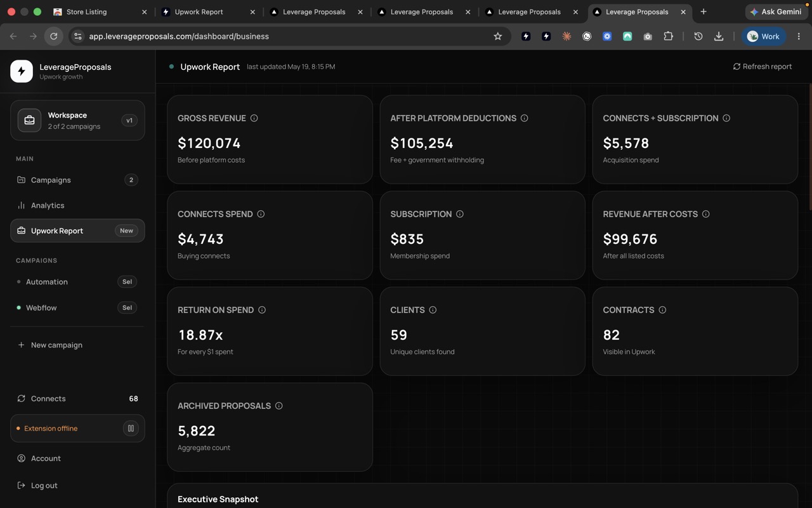
Task: Switch to the Store Listing browser tab
Action: (98, 11)
